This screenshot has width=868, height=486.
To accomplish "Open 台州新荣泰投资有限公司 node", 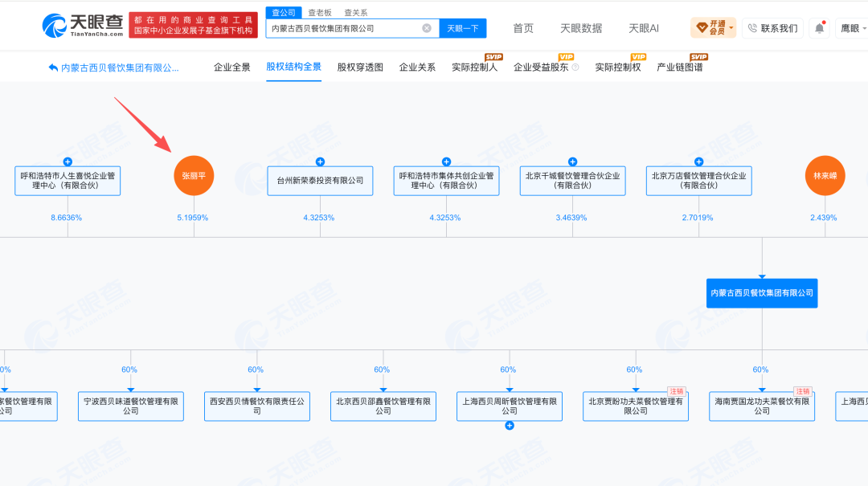I will coord(320,181).
